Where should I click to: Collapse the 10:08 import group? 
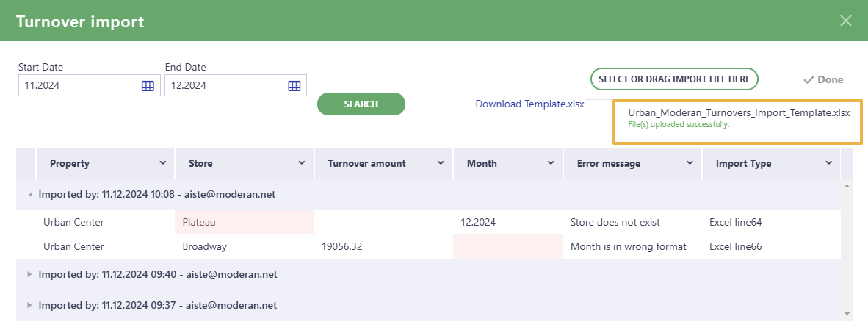[29, 195]
